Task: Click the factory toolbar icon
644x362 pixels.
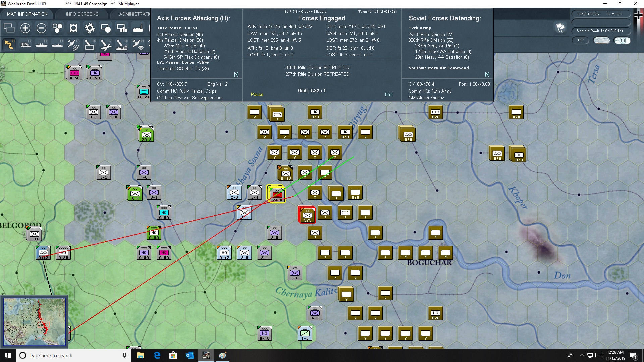Action: 138,28
